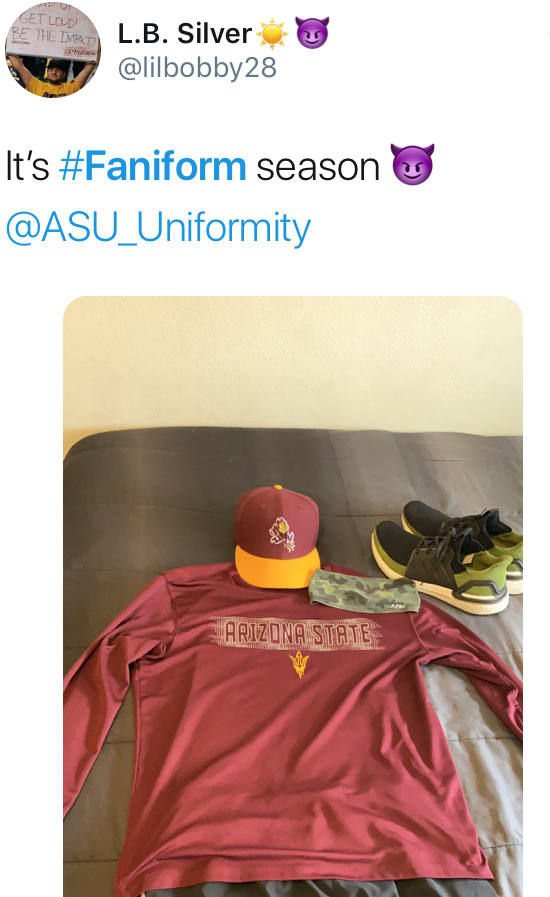Open L.B. Silver's profile avatar
The height and width of the screenshot is (897, 550).
[x=53, y=50]
